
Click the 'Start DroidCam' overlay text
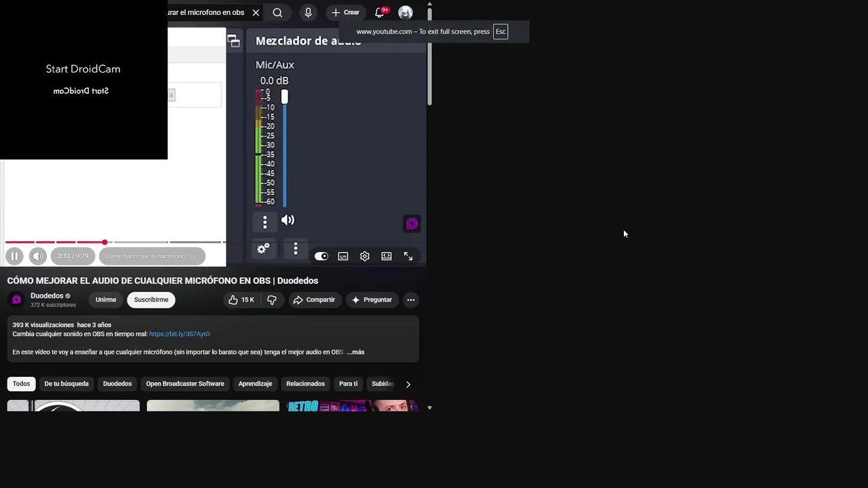pyautogui.click(x=83, y=68)
